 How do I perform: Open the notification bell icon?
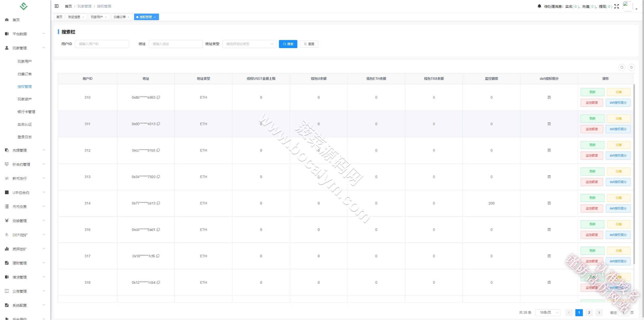pos(539,6)
